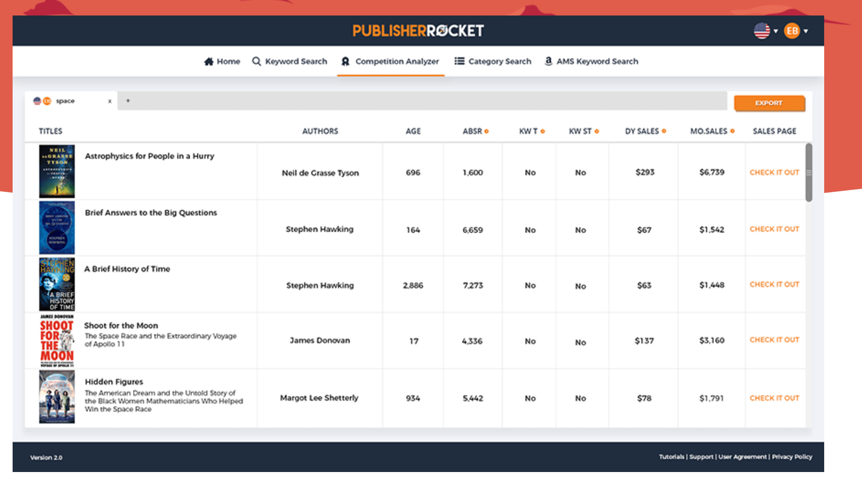Click age value 2,886
The height and width of the screenshot is (504, 862).
tap(413, 285)
